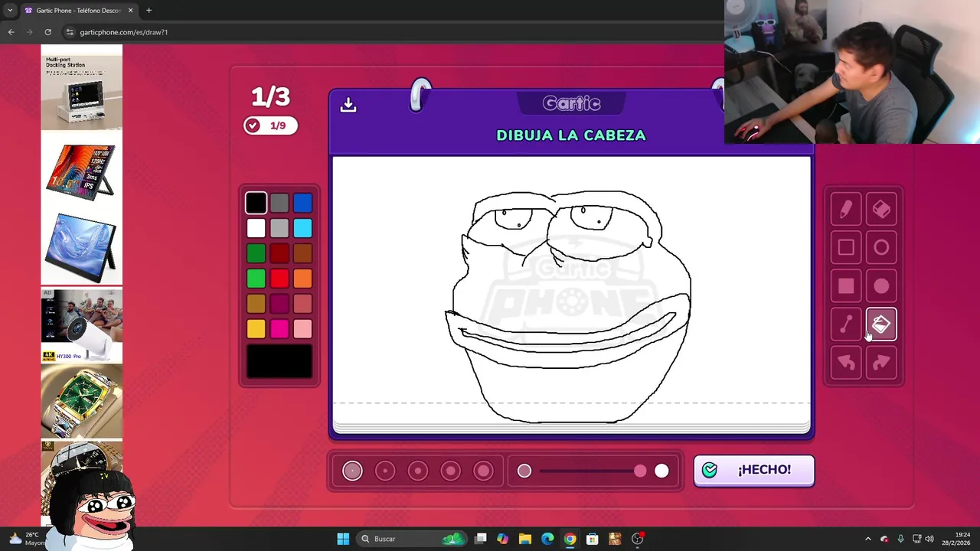Select the fourth brush size

(x=451, y=471)
